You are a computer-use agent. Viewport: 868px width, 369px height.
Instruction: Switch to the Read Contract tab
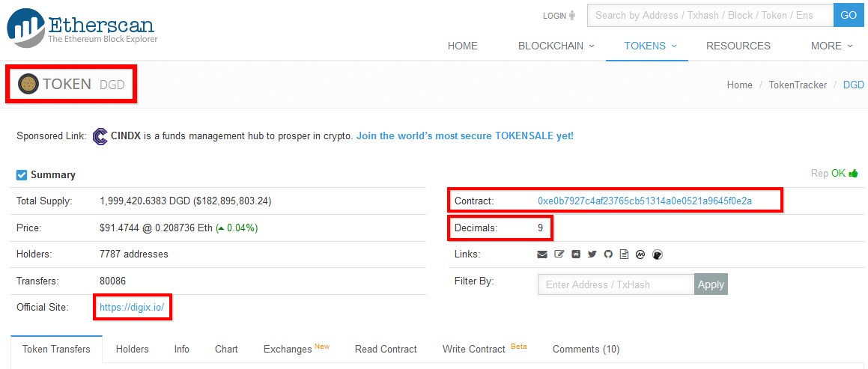pyautogui.click(x=386, y=349)
